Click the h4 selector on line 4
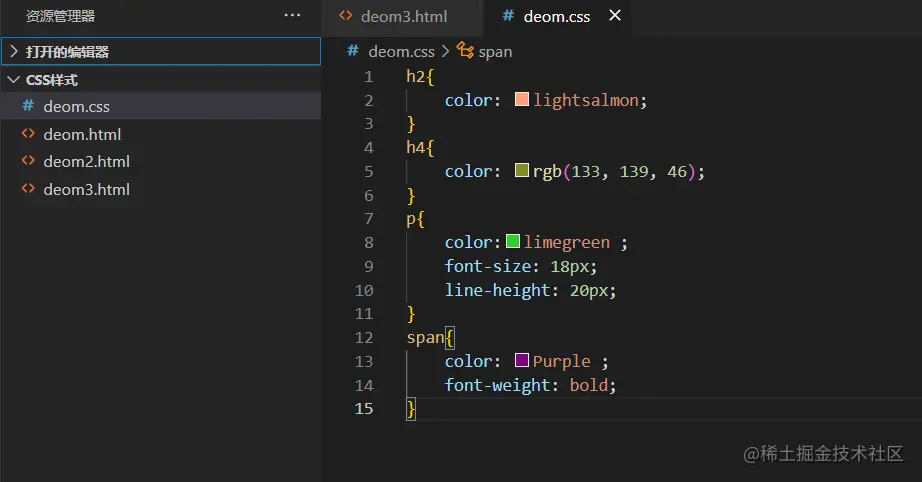 tap(415, 148)
